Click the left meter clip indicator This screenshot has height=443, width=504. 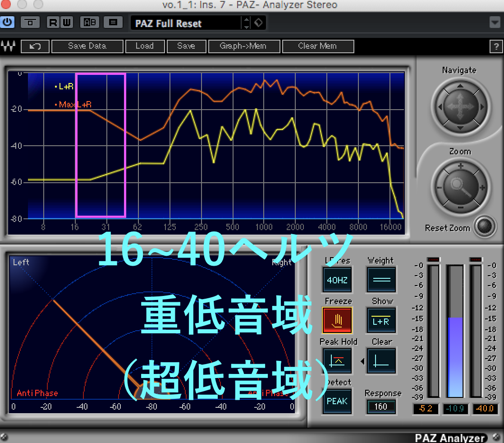coord(433,259)
